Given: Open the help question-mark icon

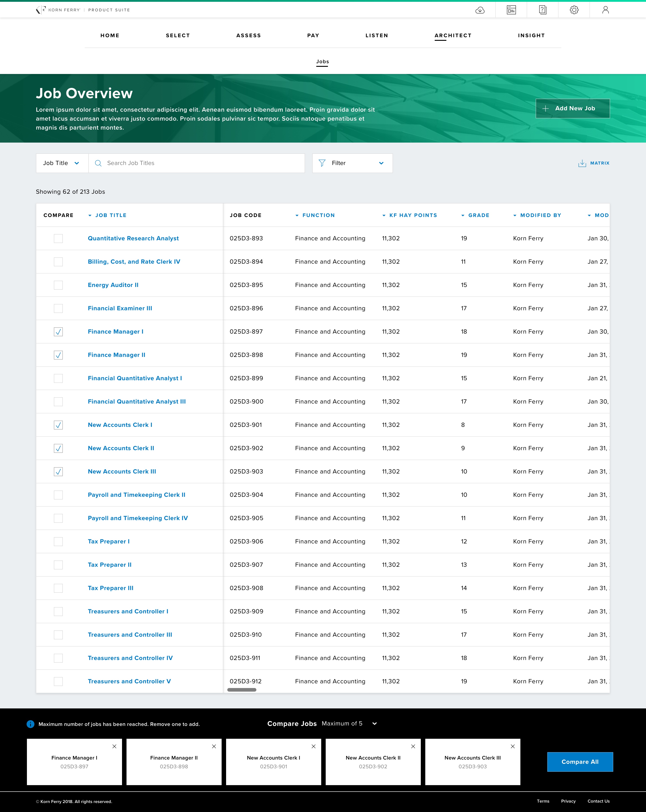Looking at the screenshot, I should point(542,10).
